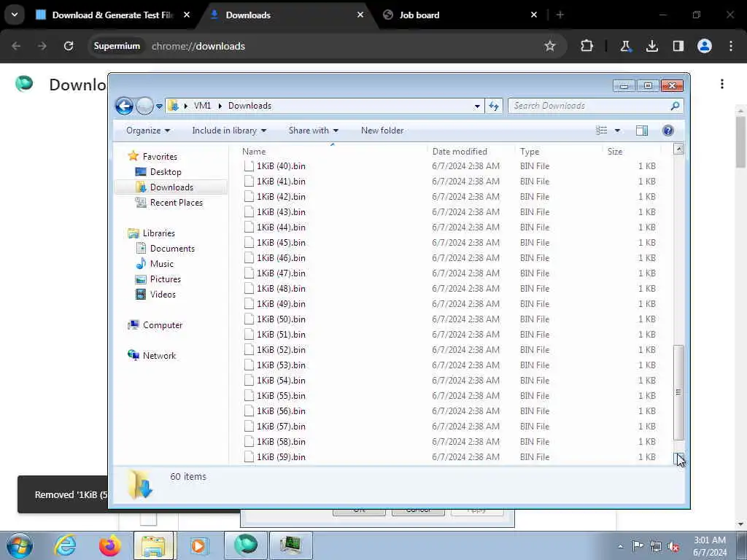This screenshot has width=747, height=560.
Task: Click the browser reload button
Action: (69, 46)
